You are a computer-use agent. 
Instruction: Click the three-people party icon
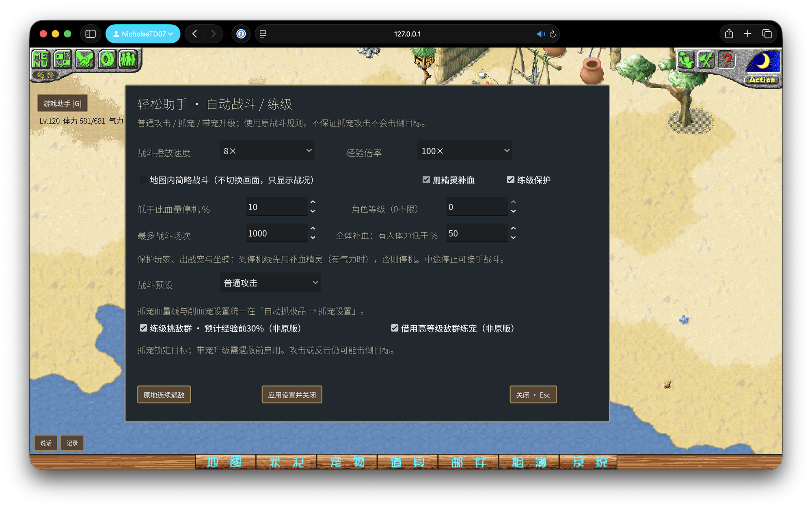pos(128,59)
